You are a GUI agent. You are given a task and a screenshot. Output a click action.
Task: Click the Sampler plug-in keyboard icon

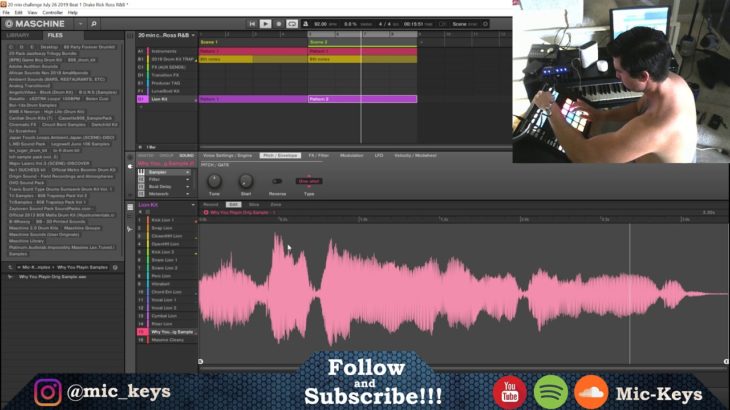tap(141, 172)
